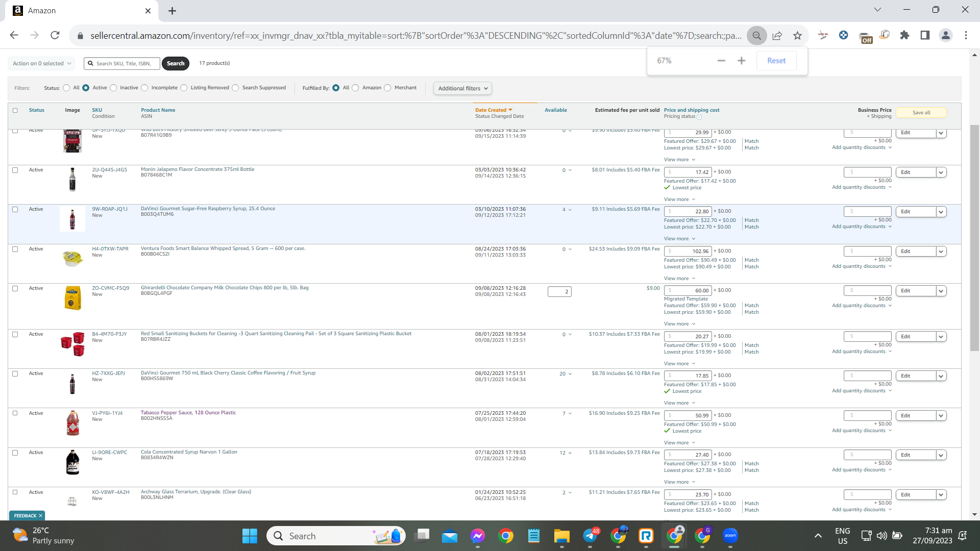Image resolution: width=980 pixels, height=551 pixels.
Task: Select the Inactive status filter
Action: [113, 88]
